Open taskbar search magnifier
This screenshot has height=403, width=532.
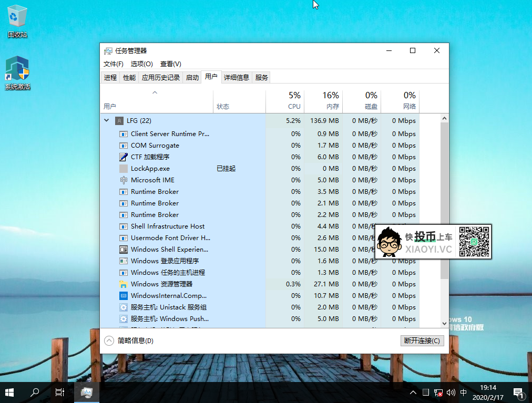[35, 392]
